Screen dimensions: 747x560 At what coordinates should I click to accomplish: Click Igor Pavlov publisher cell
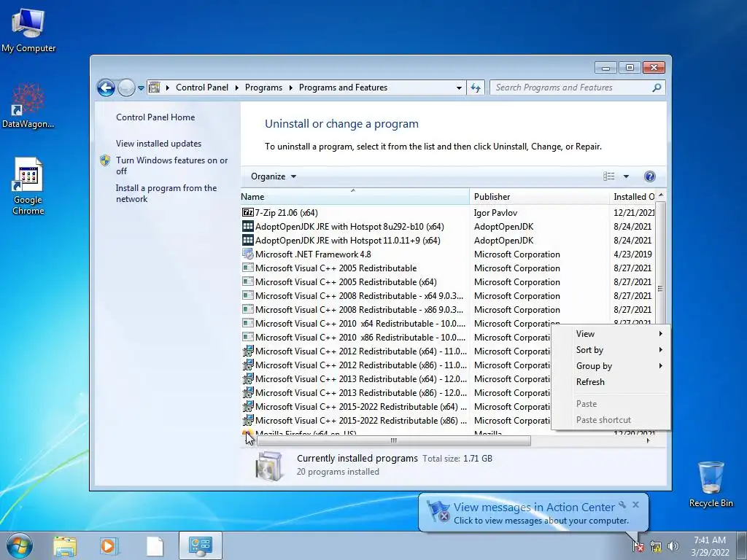pyautogui.click(x=495, y=213)
